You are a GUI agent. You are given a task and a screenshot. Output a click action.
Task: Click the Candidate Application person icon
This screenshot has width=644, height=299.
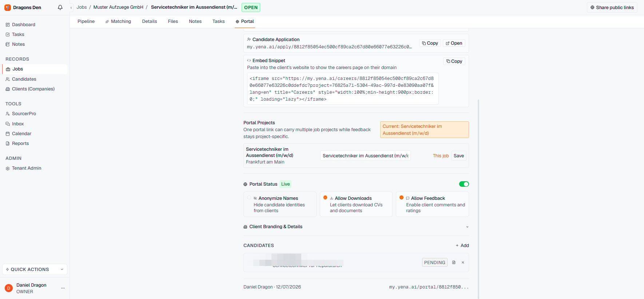pos(249,39)
